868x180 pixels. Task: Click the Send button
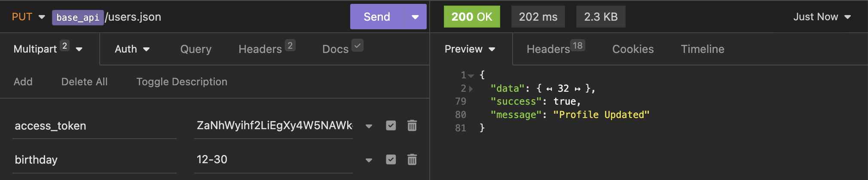(377, 17)
